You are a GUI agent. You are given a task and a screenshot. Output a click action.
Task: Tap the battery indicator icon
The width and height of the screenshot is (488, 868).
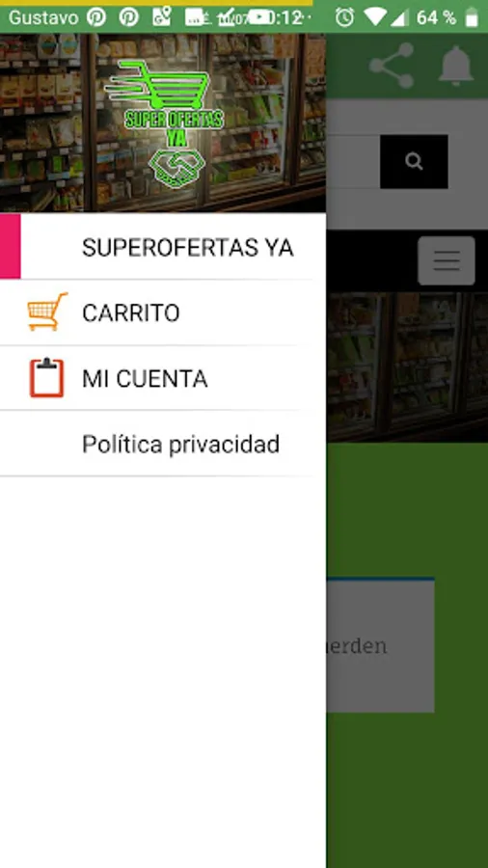472,17
